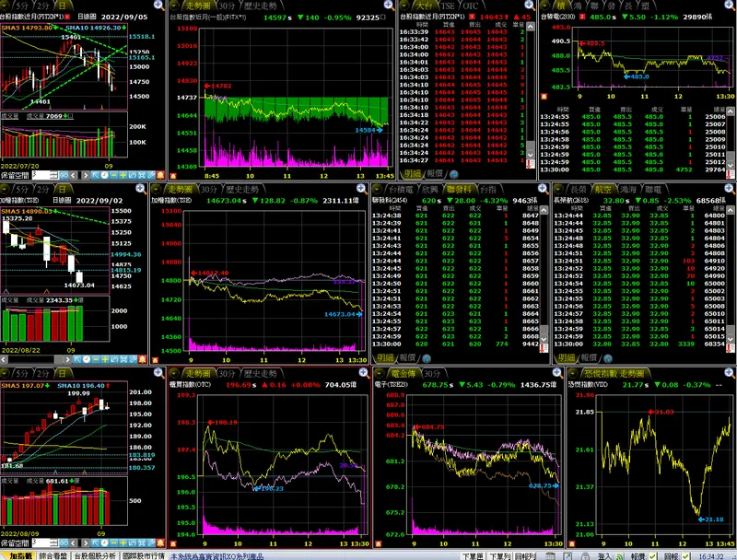Click the 保留空間 spinner in top-left panel
The image size is (737, 560).
(53, 175)
